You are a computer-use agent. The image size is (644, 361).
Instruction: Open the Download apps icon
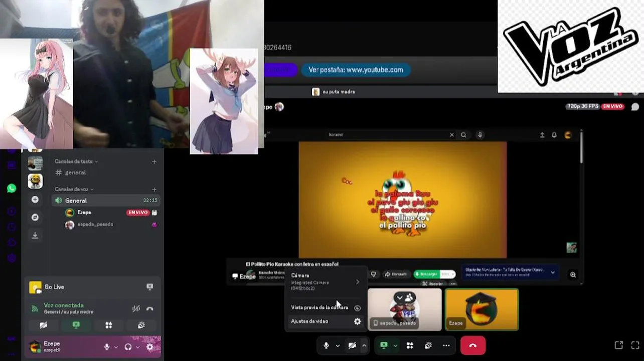35,236
